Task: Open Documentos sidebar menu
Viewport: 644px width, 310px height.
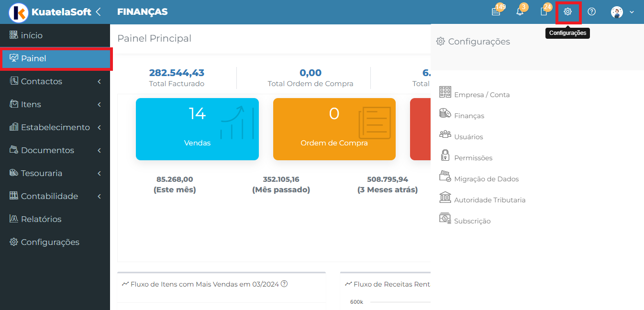Action: pos(55,150)
